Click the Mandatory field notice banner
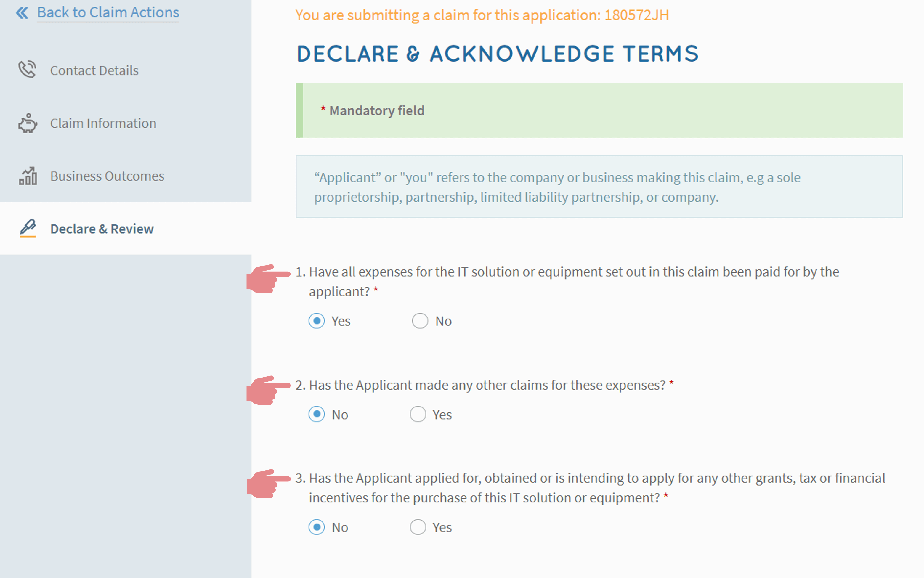The height and width of the screenshot is (578, 924). point(599,110)
